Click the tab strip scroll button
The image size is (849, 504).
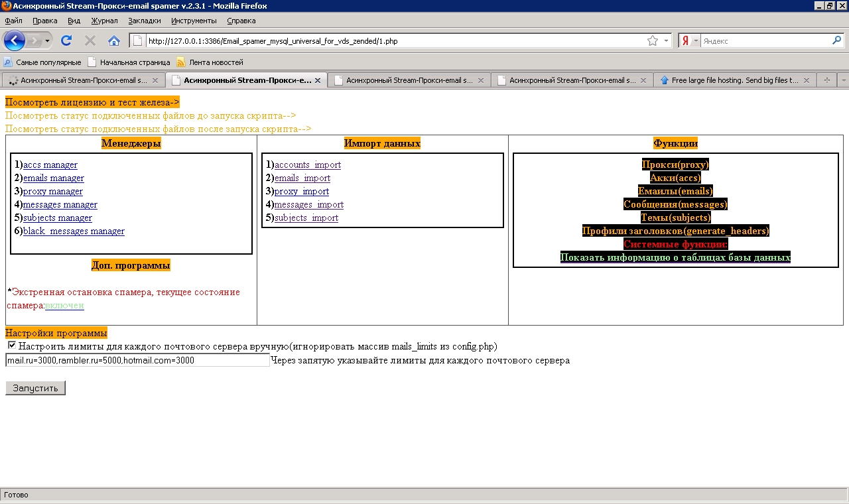827,80
